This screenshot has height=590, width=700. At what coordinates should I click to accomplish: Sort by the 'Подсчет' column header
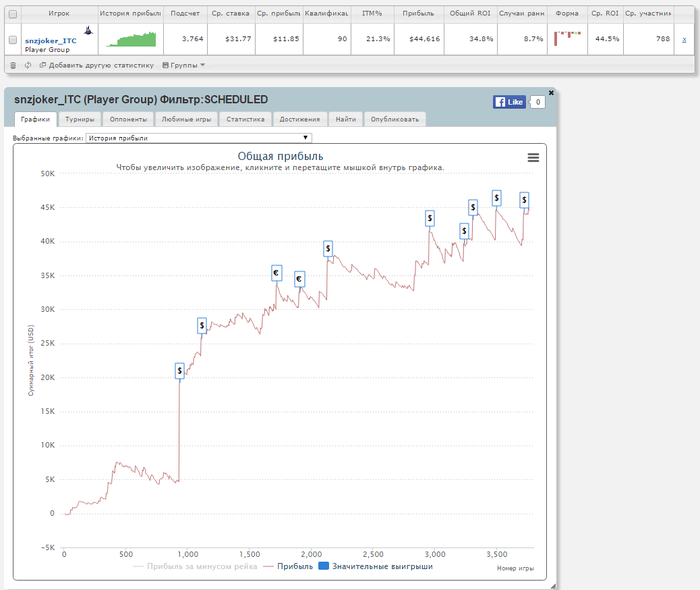click(185, 13)
